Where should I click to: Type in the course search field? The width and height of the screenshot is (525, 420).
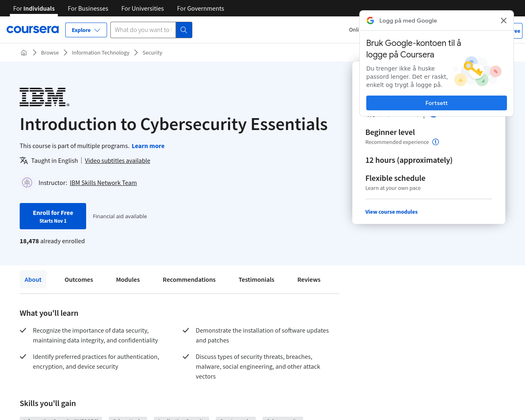point(143,30)
